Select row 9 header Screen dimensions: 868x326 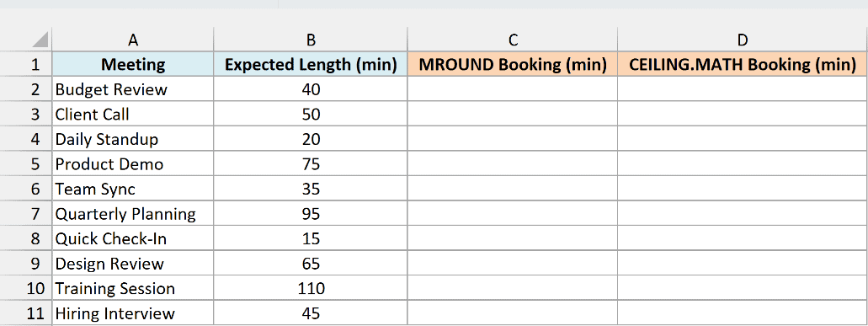click(26, 264)
